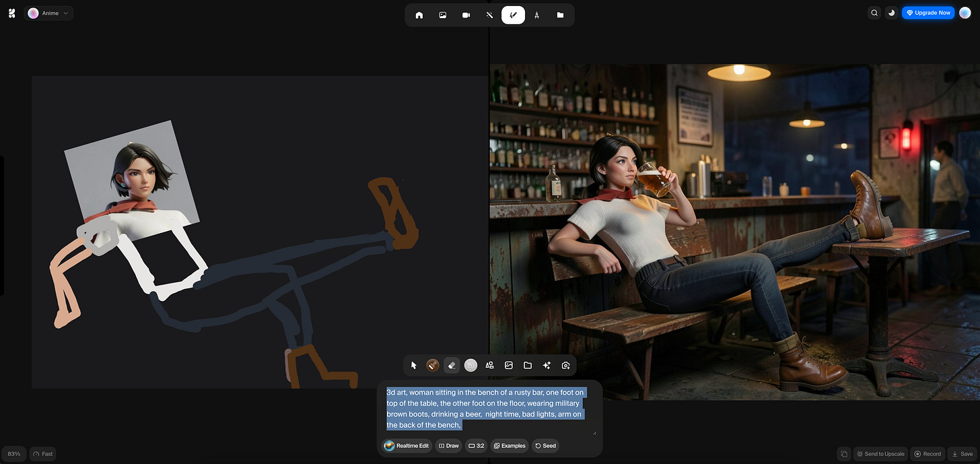Pick the brown brush tool

(x=433, y=365)
